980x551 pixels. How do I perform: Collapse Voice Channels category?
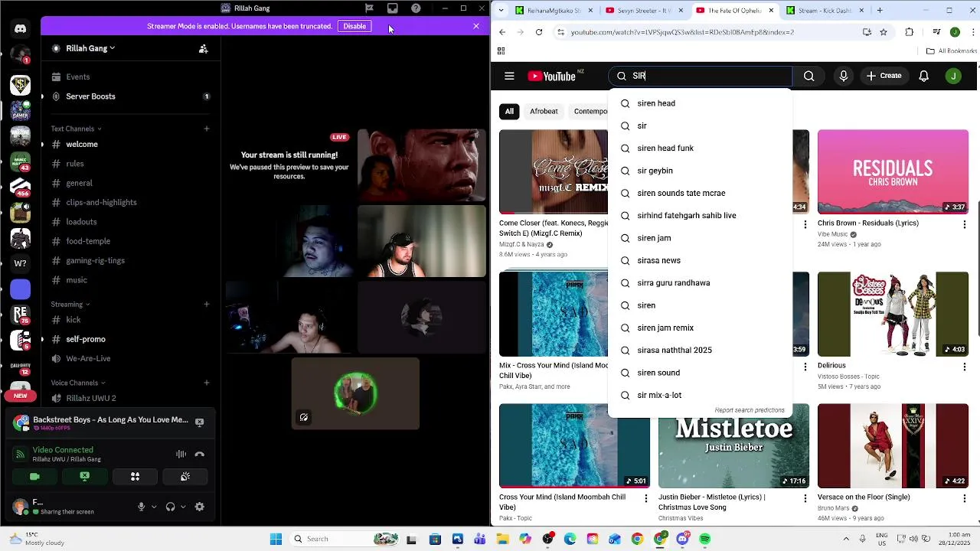(78, 383)
